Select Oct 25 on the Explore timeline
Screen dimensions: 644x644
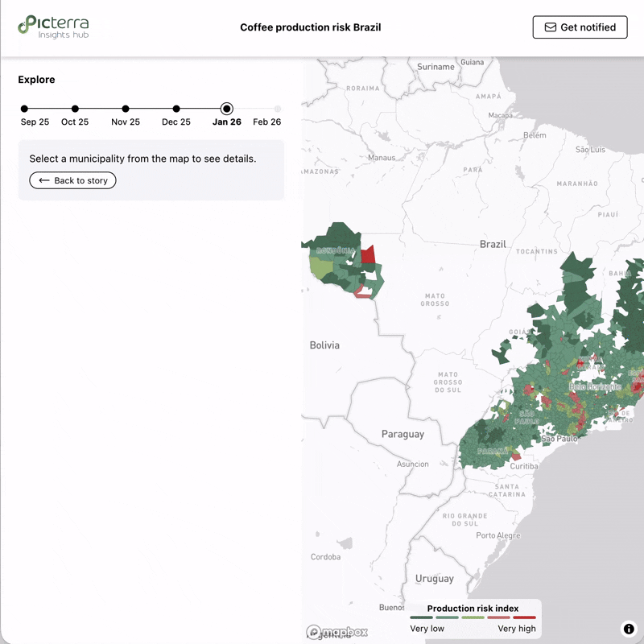click(x=75, y=109)
